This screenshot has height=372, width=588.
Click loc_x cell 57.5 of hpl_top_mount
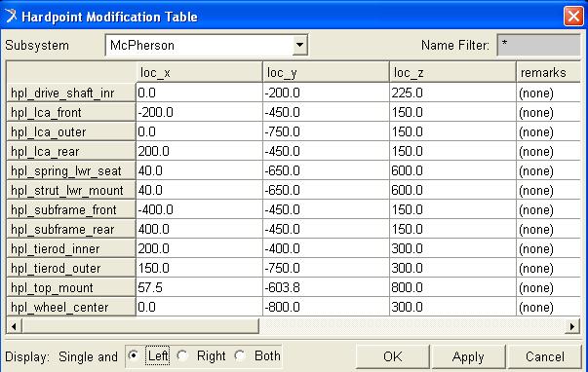(x=199, y=287)
